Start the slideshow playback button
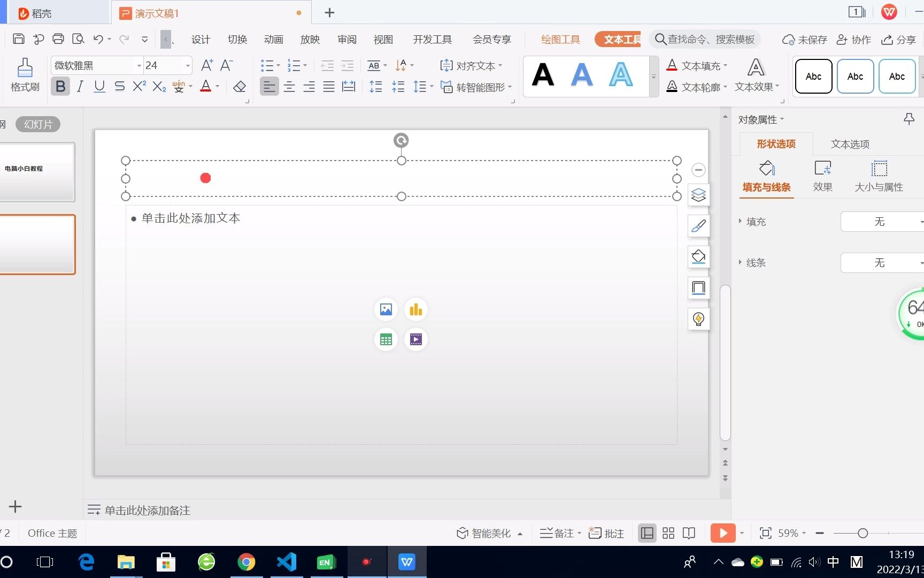 (723, 533)
